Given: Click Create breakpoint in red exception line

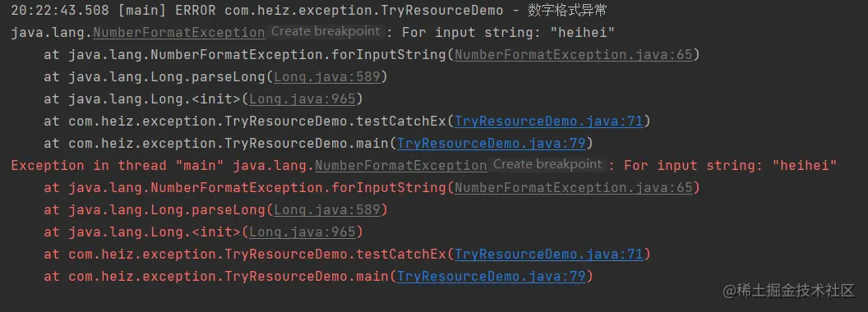Looking at the screenshot, I should click(547, 164).
